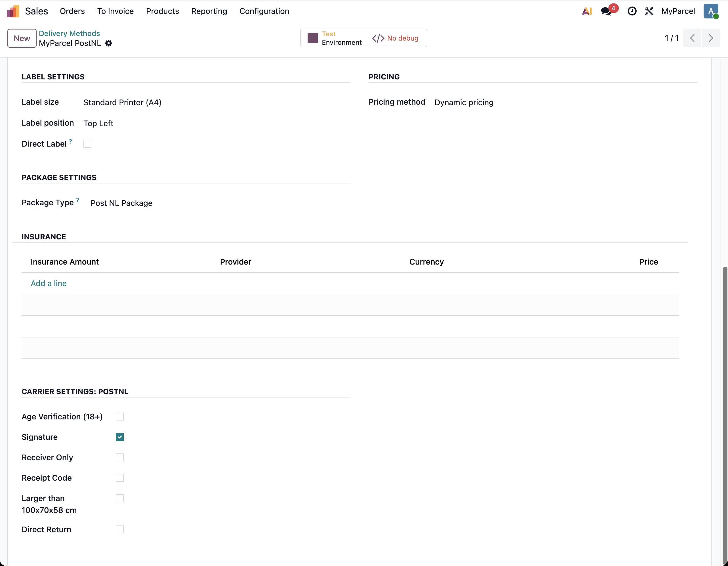This screenshot has width=728, height=566.
Task: Open the Sales app home icon
Action: click(x=13, y=11)
